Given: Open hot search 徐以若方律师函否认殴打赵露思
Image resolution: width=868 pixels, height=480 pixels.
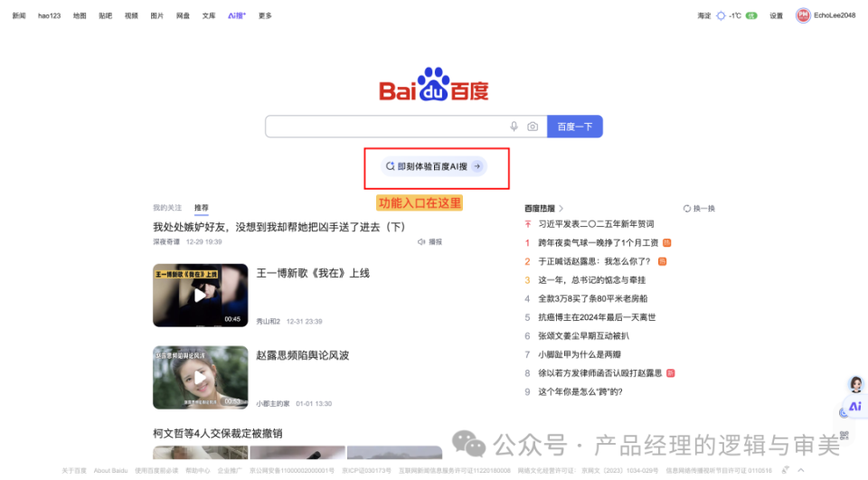Looking at the screenshot, I should (600, 373).
